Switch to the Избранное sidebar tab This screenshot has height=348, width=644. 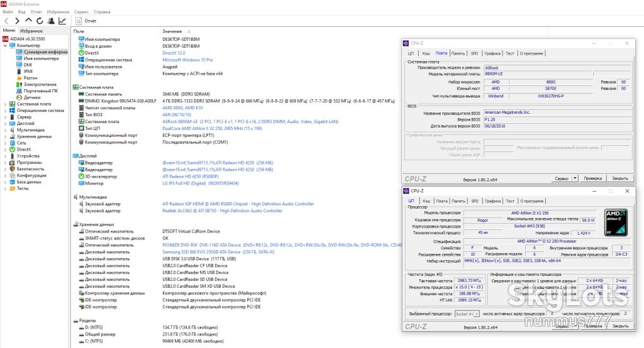click(x=31, y=31)
